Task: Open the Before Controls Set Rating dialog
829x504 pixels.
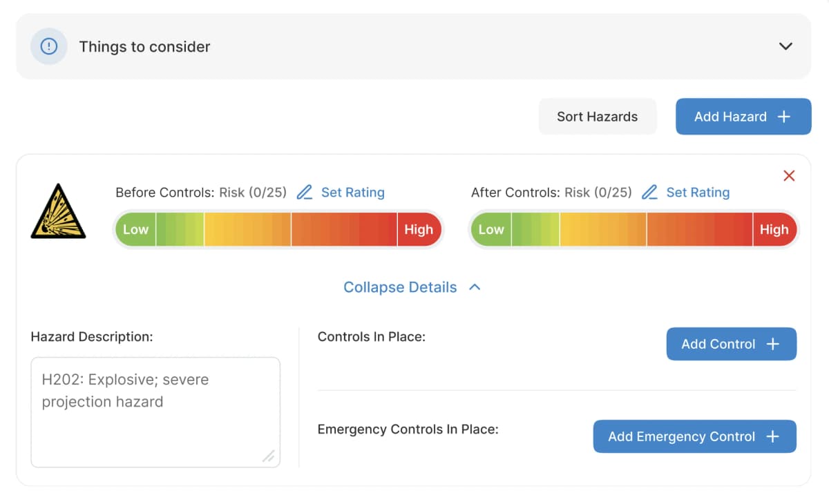Action: [x=353, y=192]
